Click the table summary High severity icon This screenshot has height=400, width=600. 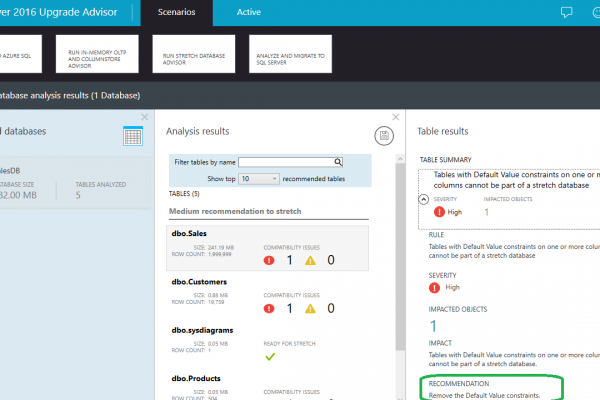coord(439,212)
